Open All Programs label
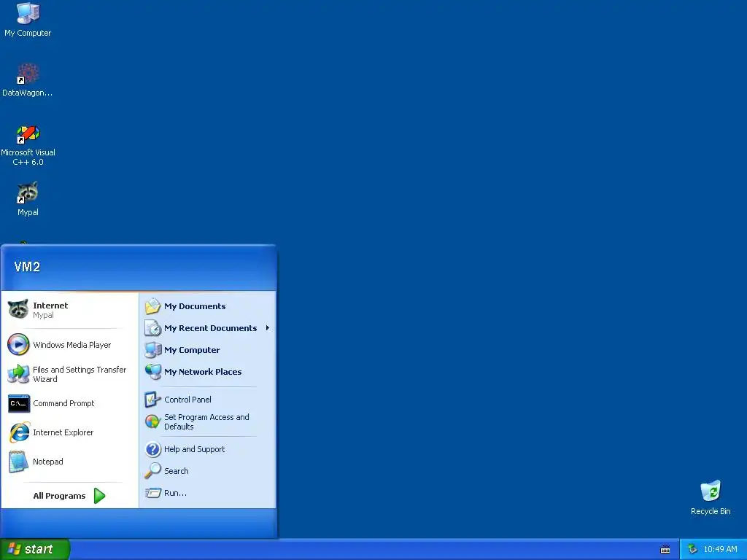 [x=59, y=496]
